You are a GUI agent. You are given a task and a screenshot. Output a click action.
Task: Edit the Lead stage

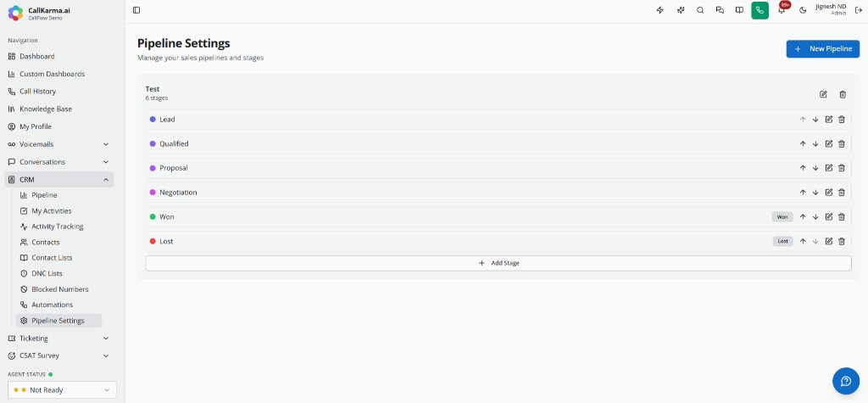pos(829,119)
